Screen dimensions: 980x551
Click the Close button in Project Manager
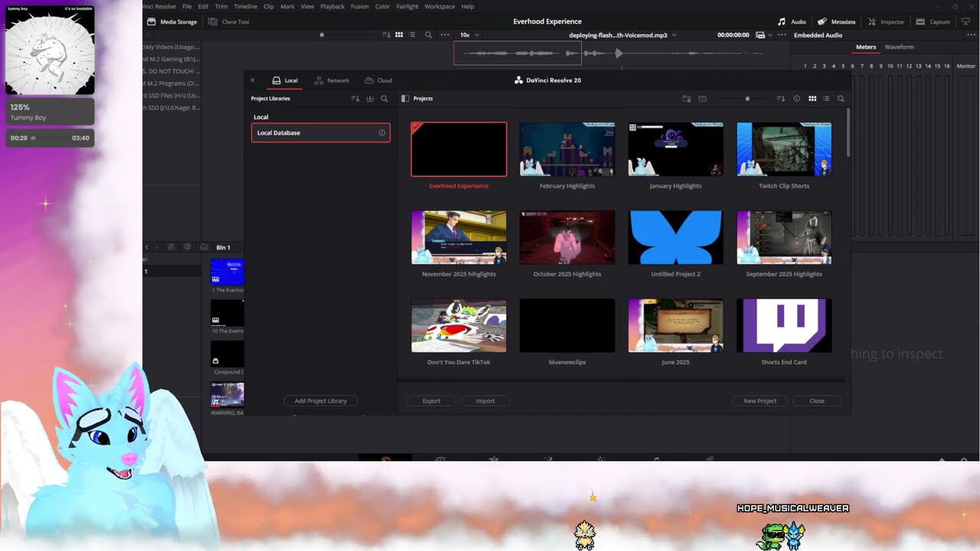[817, 401]
